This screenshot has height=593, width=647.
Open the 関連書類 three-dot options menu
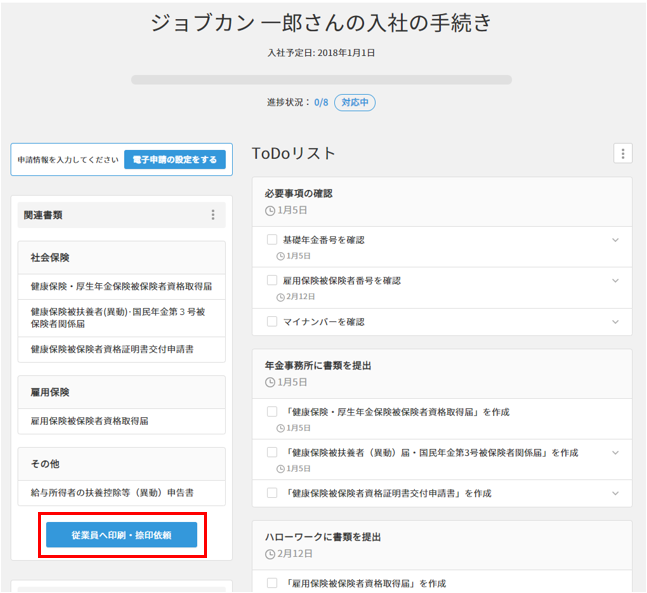pyautogui.click(x=212, y=215)
